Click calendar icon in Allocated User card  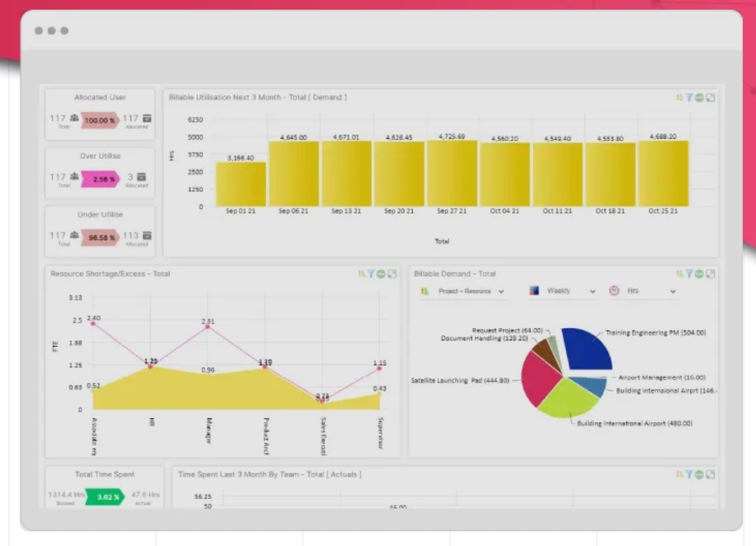147,118
